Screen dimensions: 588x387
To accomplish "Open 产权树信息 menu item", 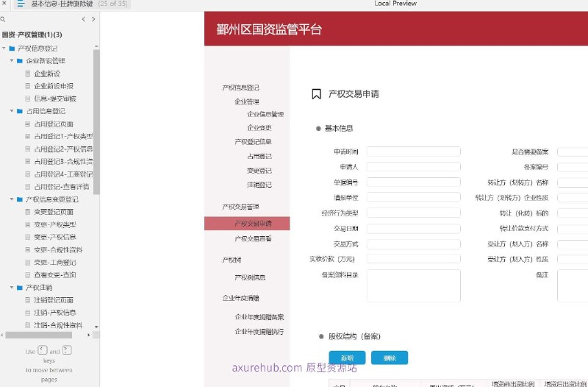I will (x=250, y=277).
